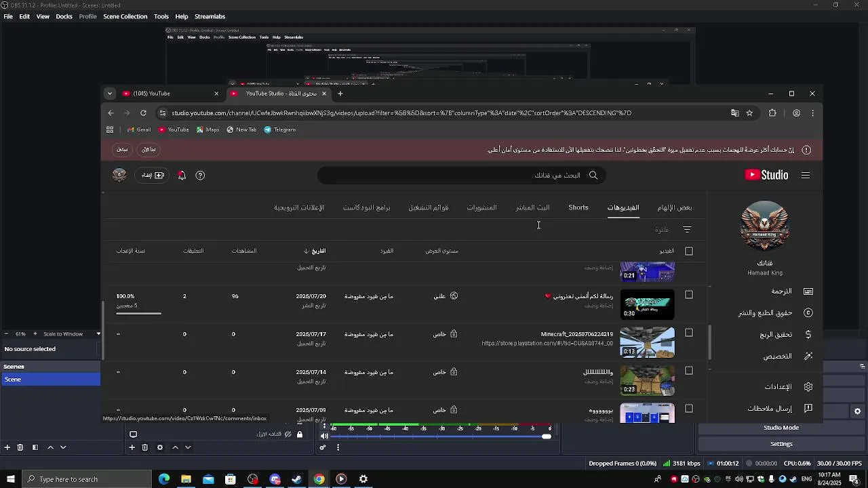Toggle lock on the OBS source
Screen dimensions: 868x488
click(x=300, y=434)
